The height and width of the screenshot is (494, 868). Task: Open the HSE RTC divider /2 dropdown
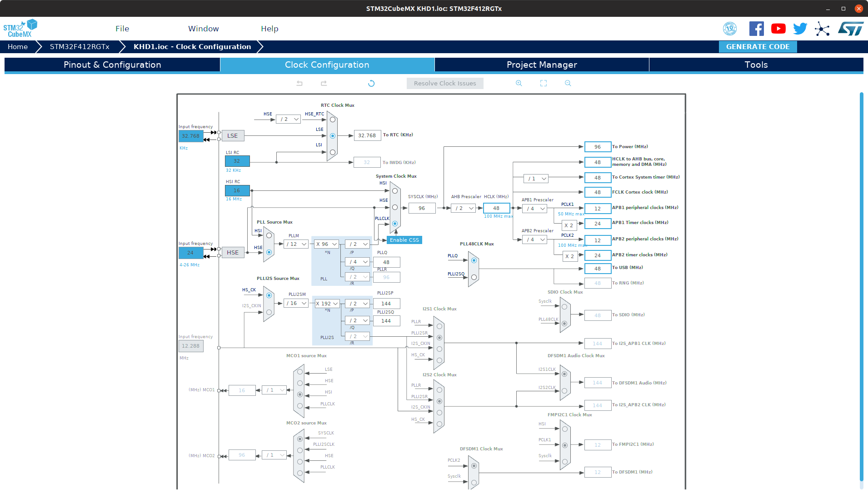(288, 119)
